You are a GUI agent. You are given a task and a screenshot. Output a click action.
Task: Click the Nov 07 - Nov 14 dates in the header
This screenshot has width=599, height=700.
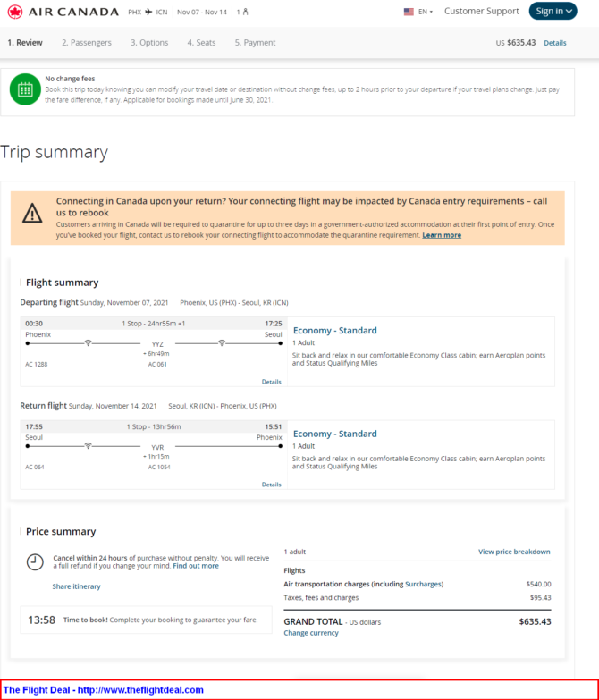[x=202, y=12]
